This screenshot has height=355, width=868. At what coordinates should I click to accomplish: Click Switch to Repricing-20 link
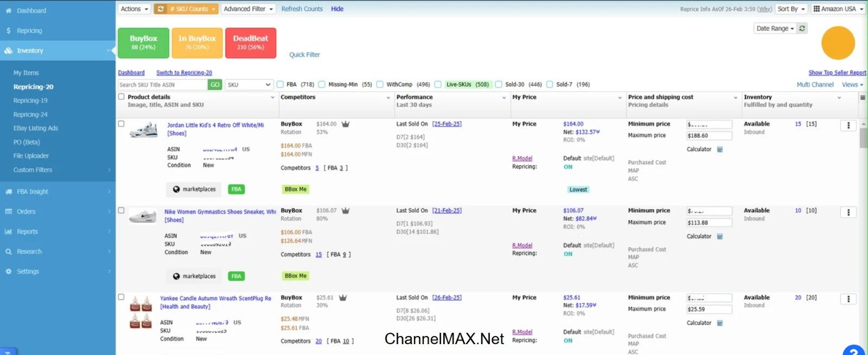pos(184,73)
